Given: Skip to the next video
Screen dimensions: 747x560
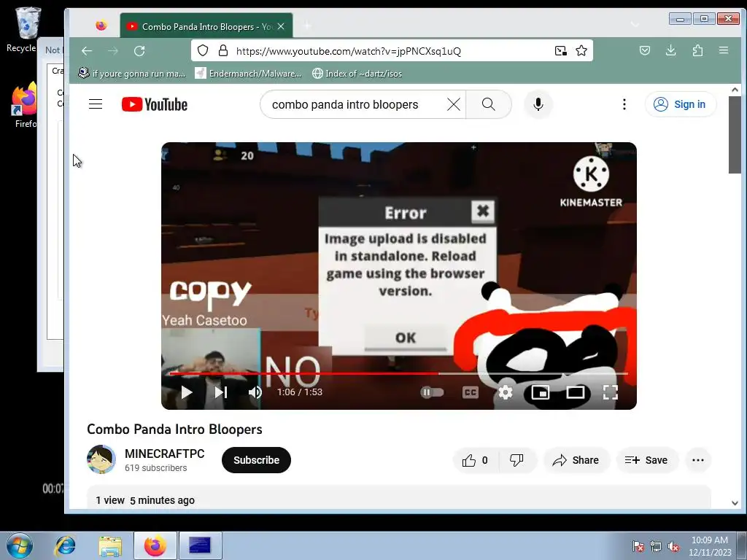Looking at the screenshot, I should tap(220, 392).
